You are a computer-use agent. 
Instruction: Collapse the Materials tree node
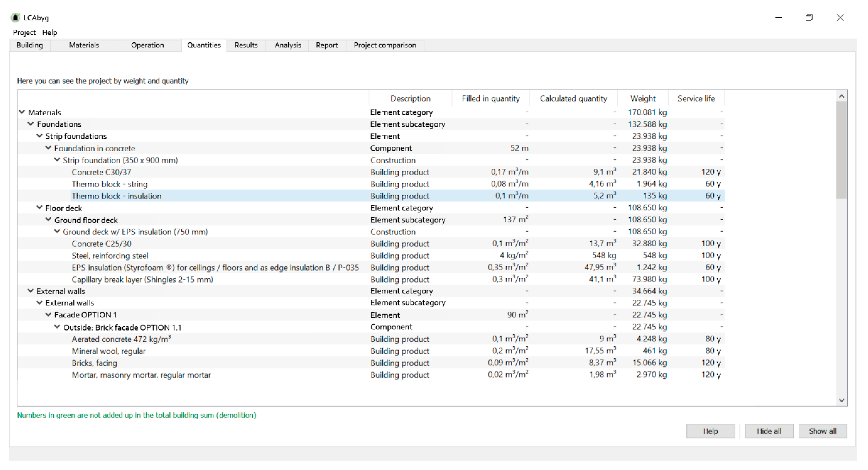pos(22,112)
